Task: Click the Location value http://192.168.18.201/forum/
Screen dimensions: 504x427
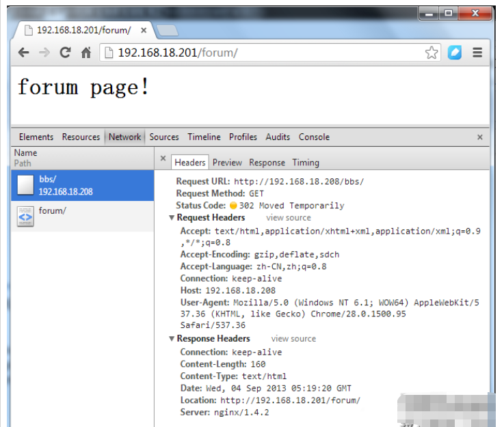Action: click(x=290, y=400)
